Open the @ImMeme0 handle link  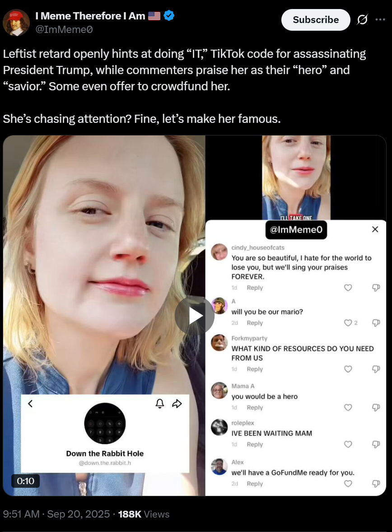[64, 29]
